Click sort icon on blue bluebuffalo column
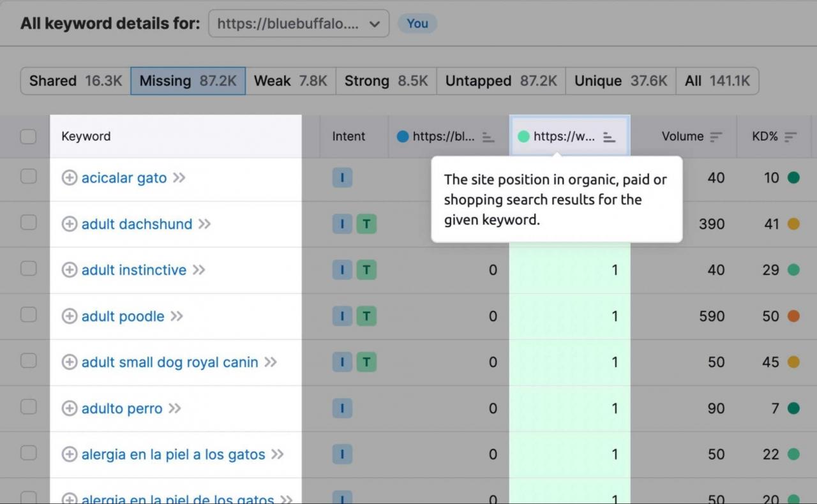817x504 pixels. (488, 137)
